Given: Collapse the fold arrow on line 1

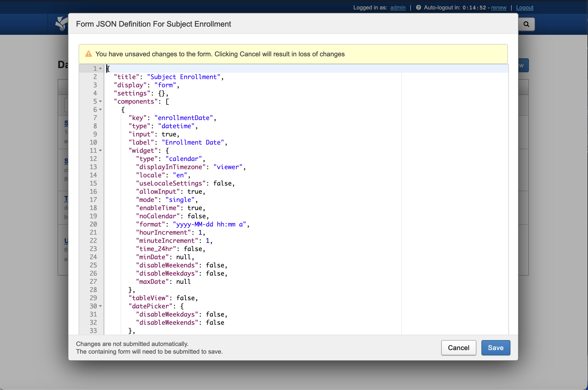Looking at the screenshot, I should (x=100, y=69).
